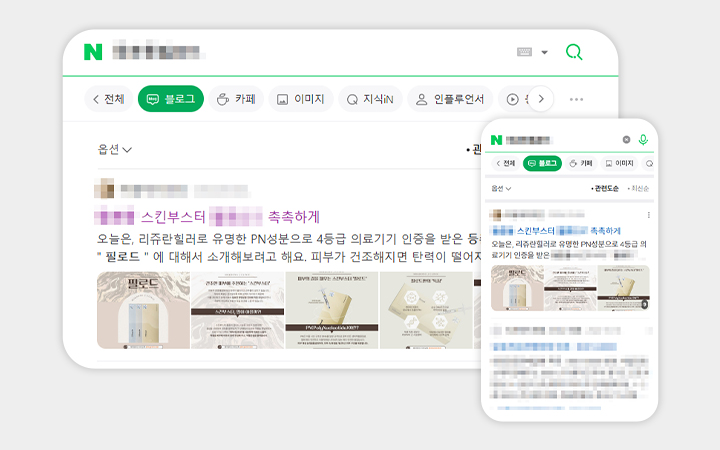The height and width of the screenshot is (450, 720).
Task: Go back to 전체 tab on desktop
Action: (x=109, y=99)
